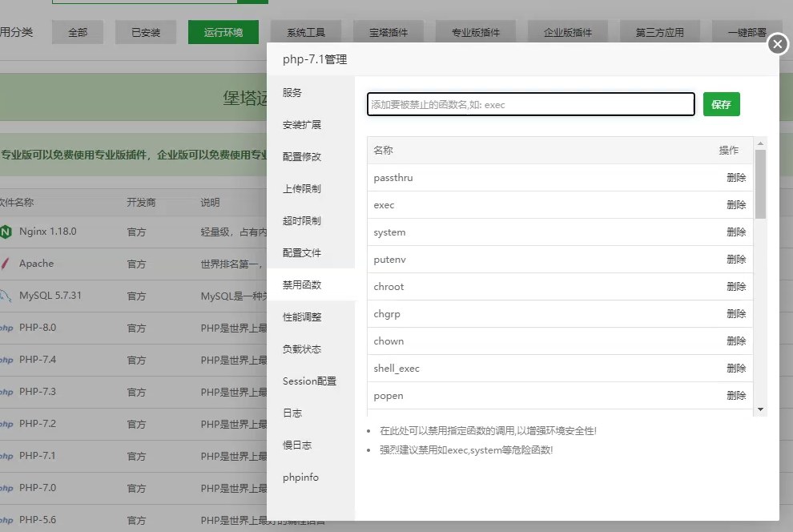The width and height of the screenshot is (793, 532).
Task: Click Nginx 1.18.0 in the software list
Action: tap(48, 232)
